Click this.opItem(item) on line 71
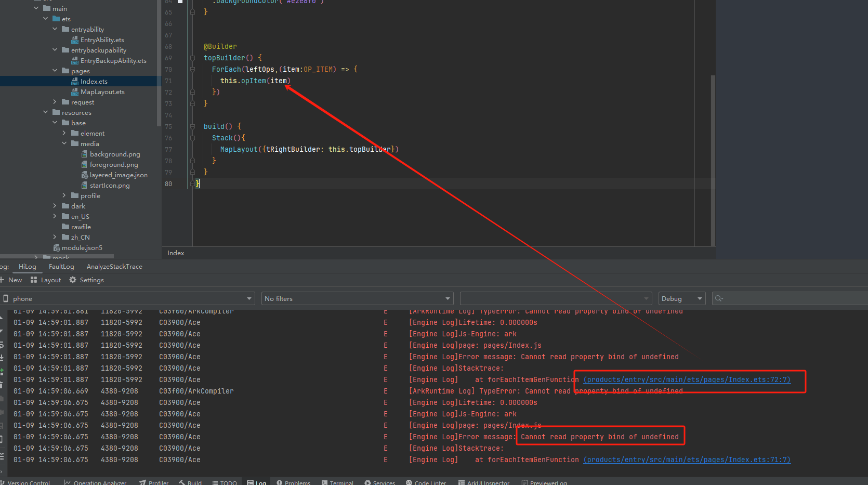Viewport: 868px width, 485px height. click(x=255, y=81)
